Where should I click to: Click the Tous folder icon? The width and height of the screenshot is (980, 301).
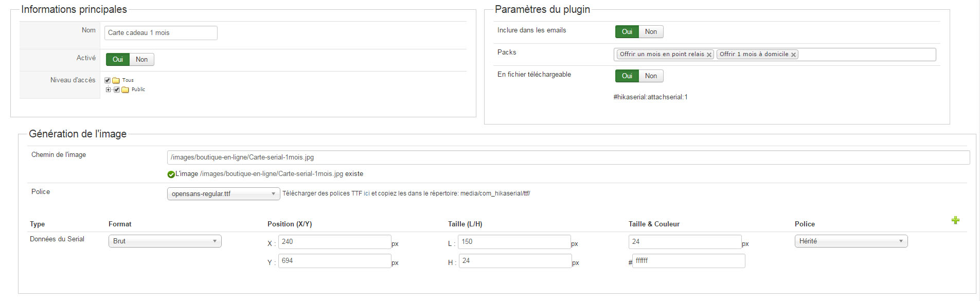(116, 80)
